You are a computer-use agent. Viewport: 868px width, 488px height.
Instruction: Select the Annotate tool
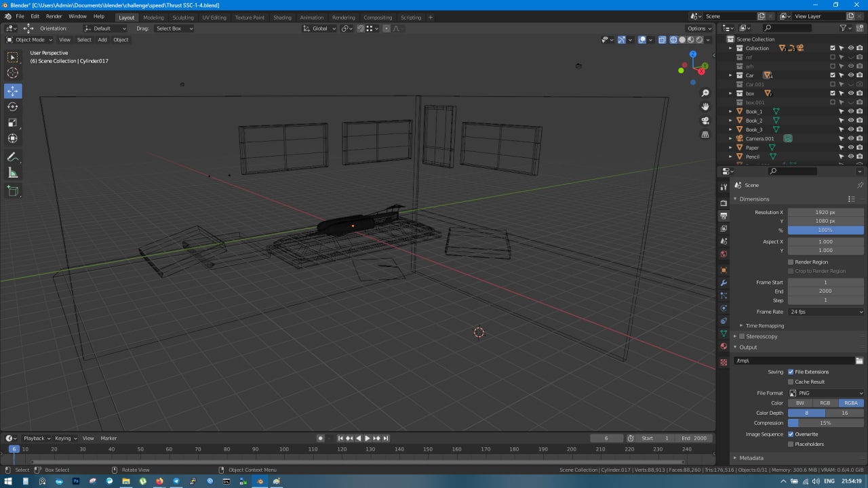click(13, 157)
